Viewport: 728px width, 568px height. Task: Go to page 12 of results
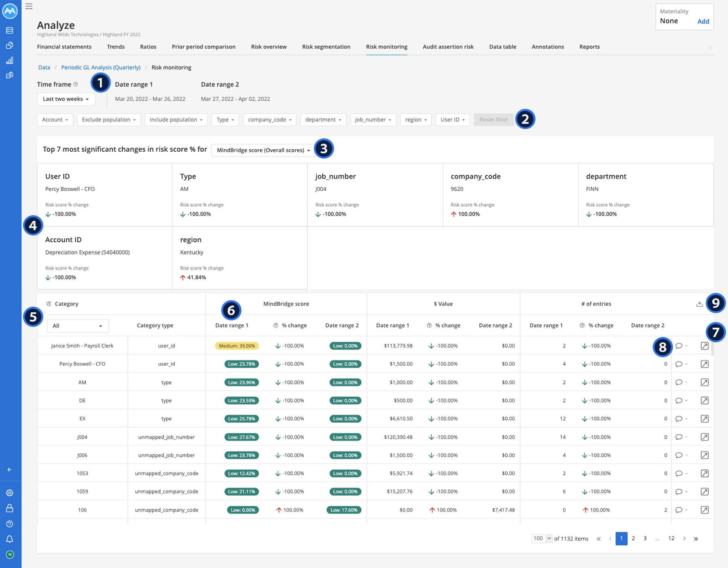pos(671,538)
